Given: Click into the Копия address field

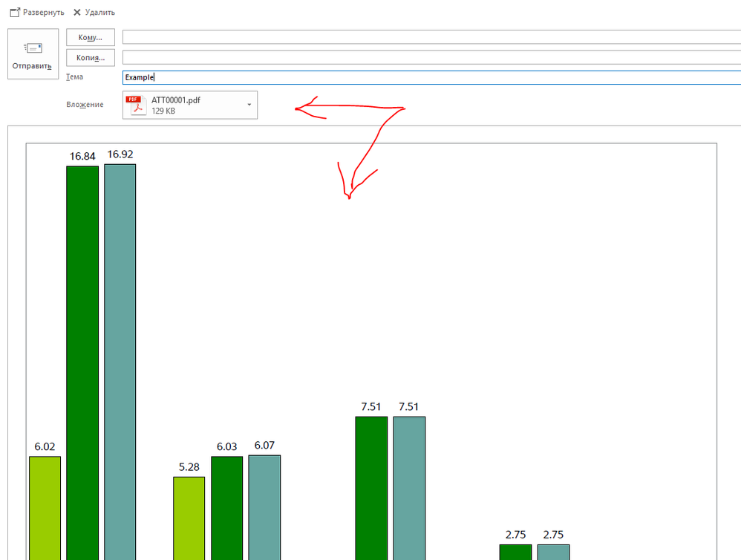Looking at the screenshot, I should point(431,57).
